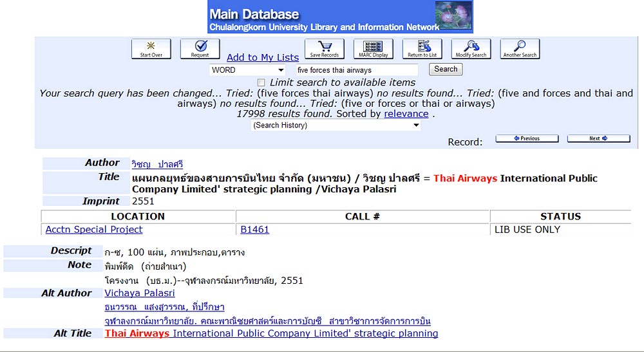Click the Note text พิมพ์ดีด (ถ่ายสำเนา)
644x352 pixels.
pyautogui.click(x=146, y=266)
